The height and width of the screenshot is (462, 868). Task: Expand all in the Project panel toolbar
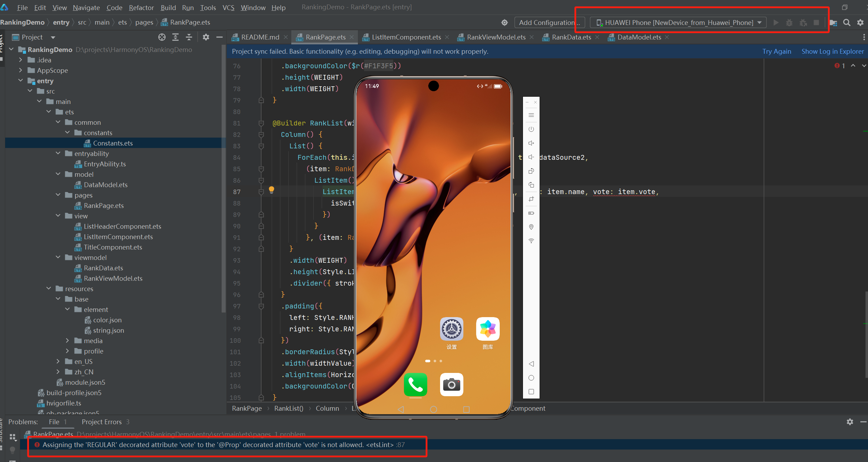[x=175, y=37]
